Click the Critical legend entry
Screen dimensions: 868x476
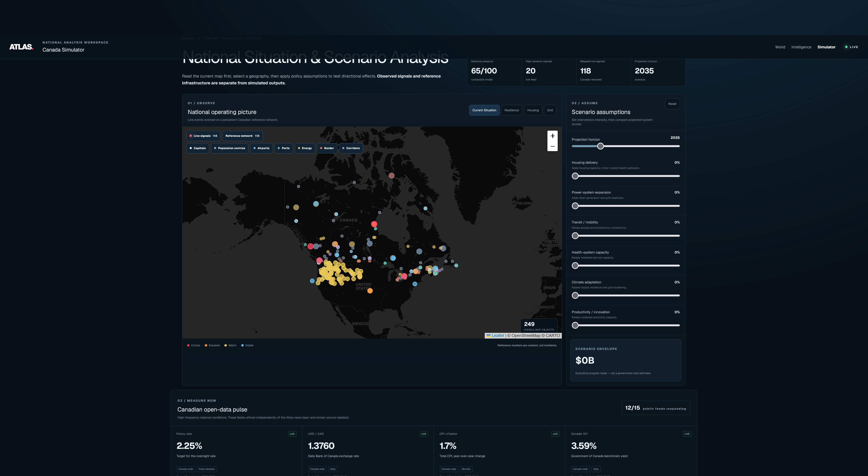tap(193, 345)
